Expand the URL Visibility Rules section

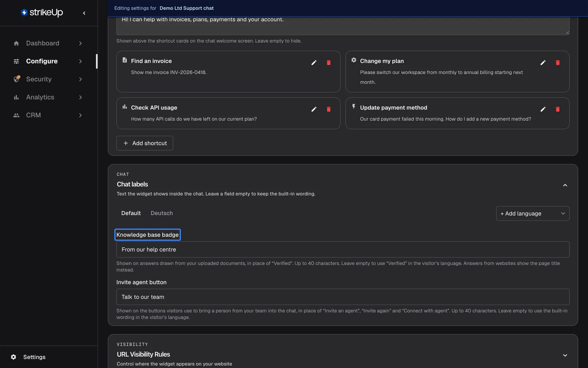click(565, 355)
